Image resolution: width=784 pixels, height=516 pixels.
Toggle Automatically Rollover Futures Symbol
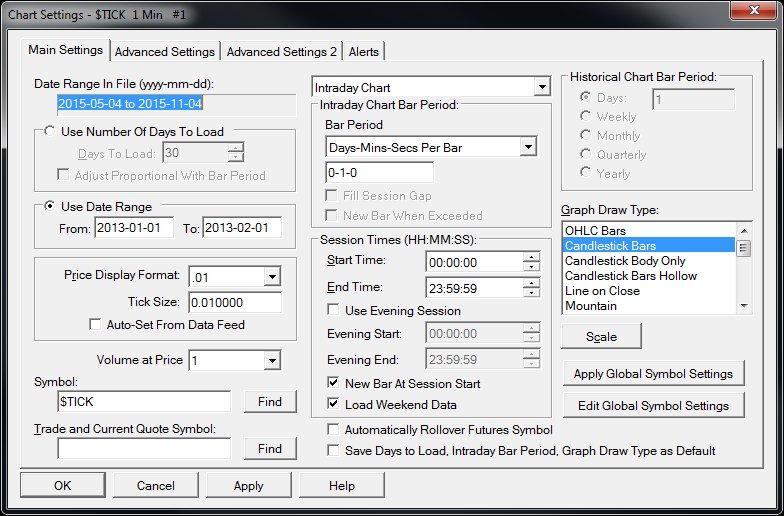pos(333,430)
